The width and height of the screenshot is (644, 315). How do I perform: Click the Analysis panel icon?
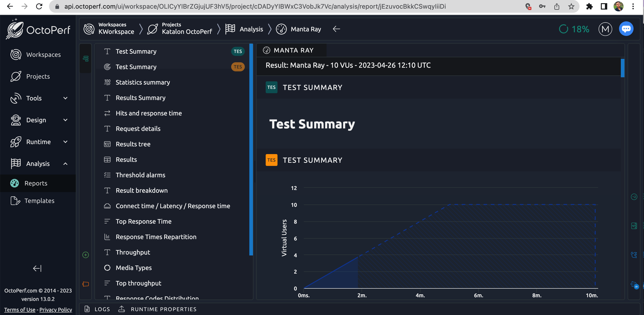[16, 163]
